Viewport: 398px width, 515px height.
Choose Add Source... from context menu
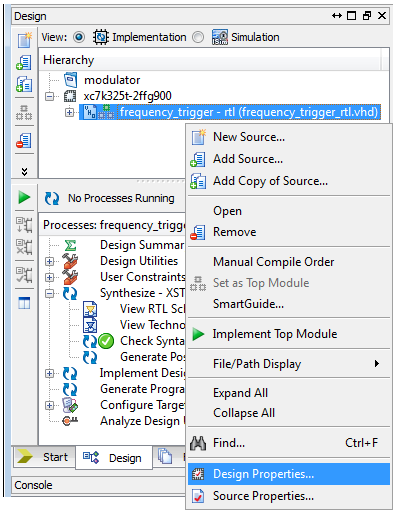point(289,159)
